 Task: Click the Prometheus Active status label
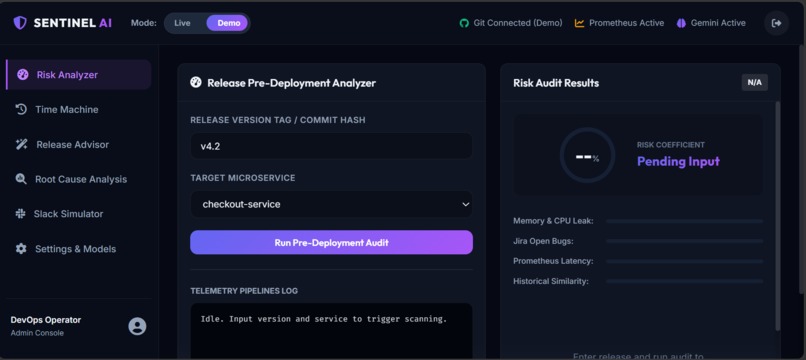(x=627, y=23)
